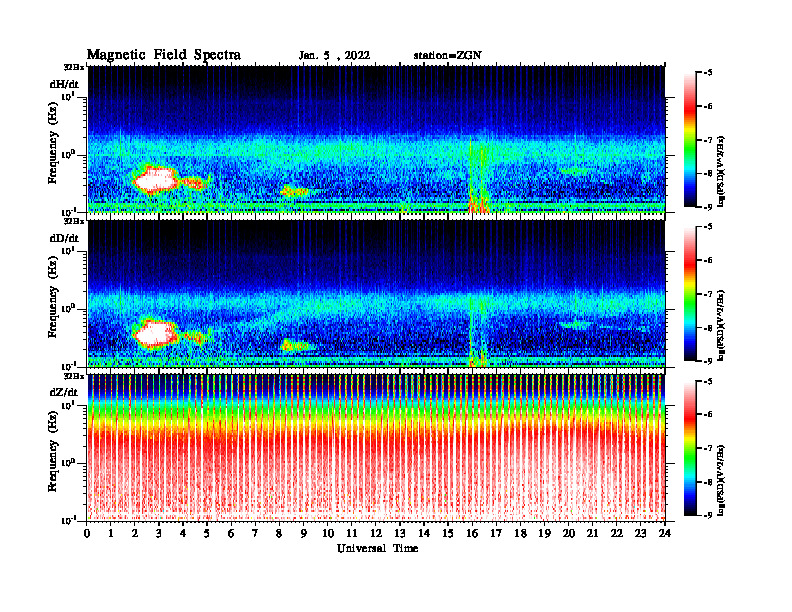
Task: Click the large white emission blob in dD/dt panel
Action: pyautogui.click(x=156, y=334)
